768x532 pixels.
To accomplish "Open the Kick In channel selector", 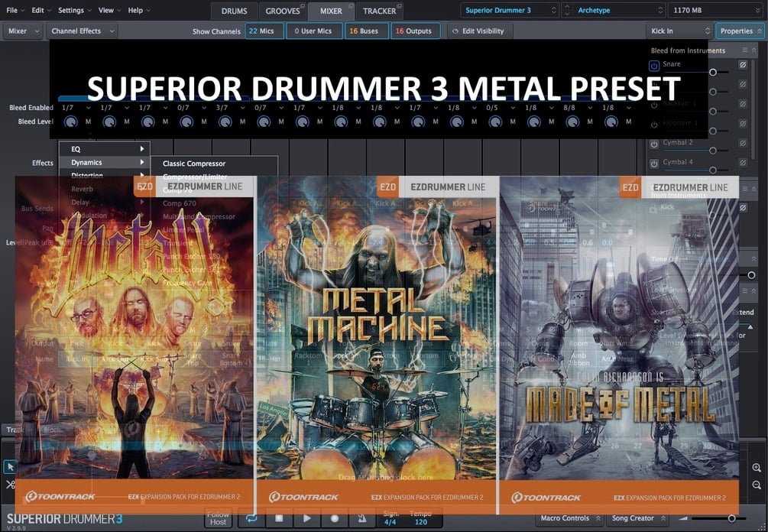I will pyautogui.click(x=679, y=31).
